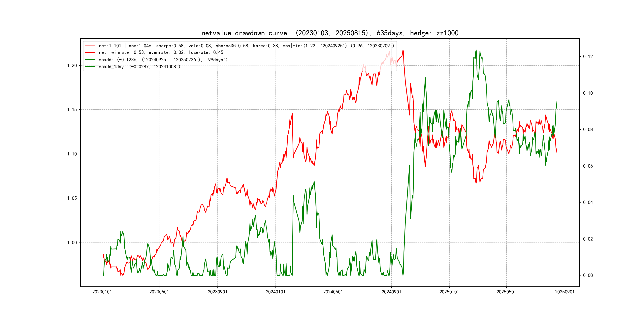Viewport: 644px width, 322px height.
Task: Click the 0.06 right axis tick label
Action: coord(588,166)
